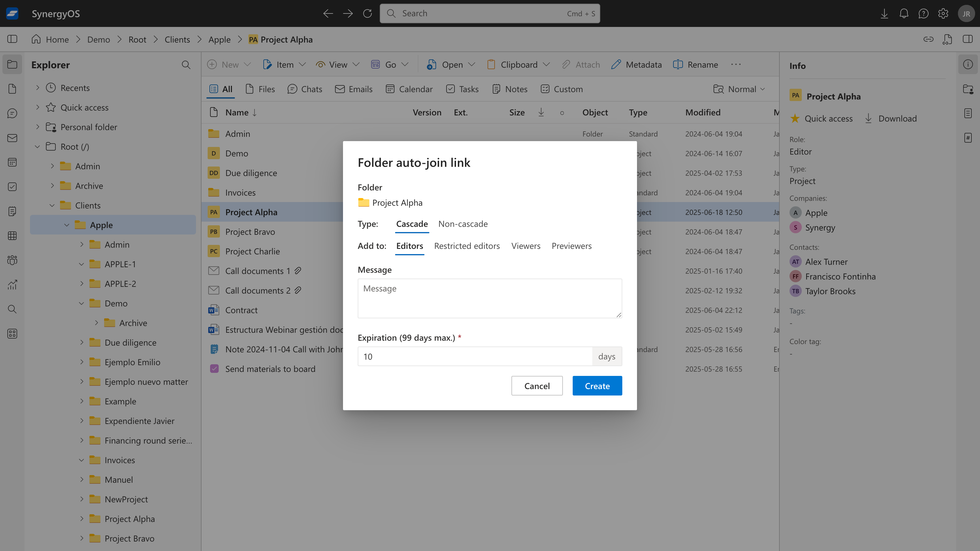
Task: Open the settings gear icon
Action: (943, 14)
